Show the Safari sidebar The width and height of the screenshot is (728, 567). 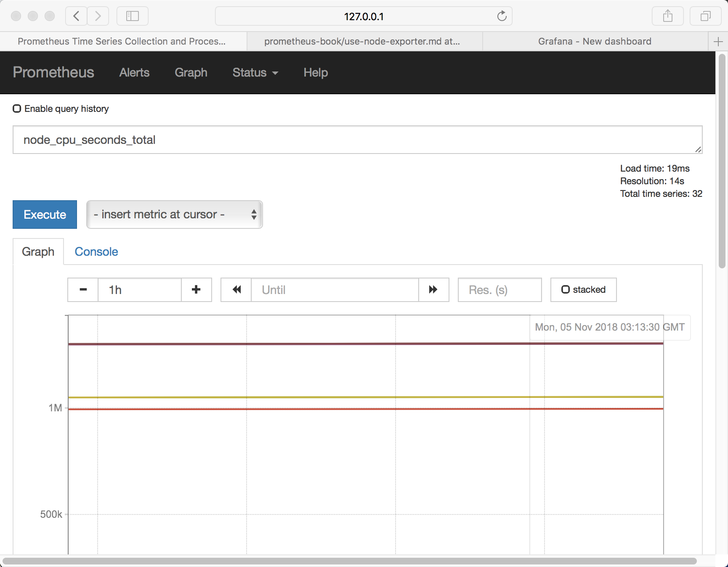click(133, 16)
